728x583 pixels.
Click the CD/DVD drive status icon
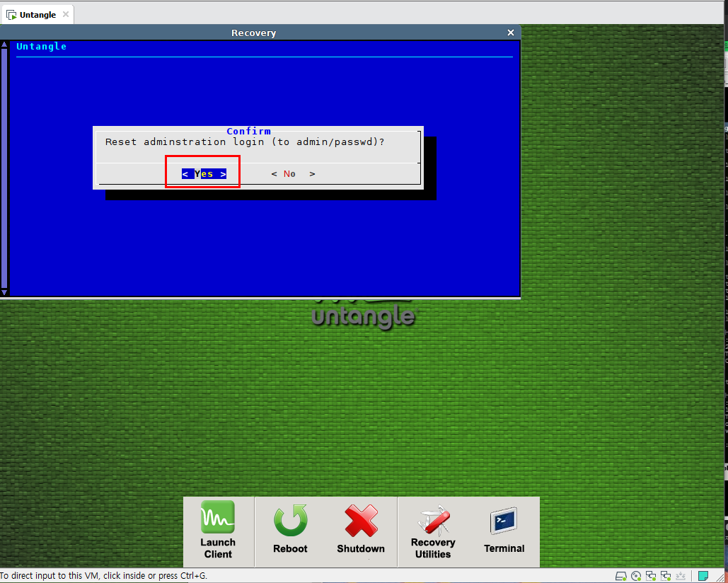pos(635,576)
